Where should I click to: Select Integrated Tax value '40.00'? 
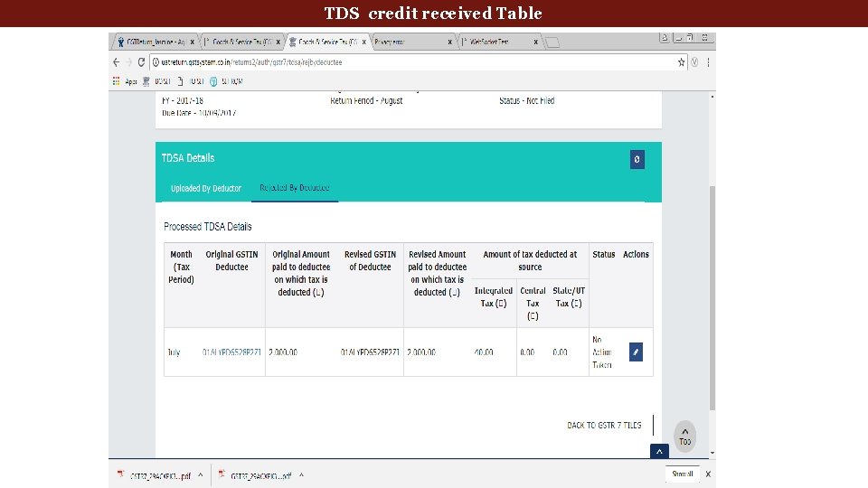click(483, 352)
